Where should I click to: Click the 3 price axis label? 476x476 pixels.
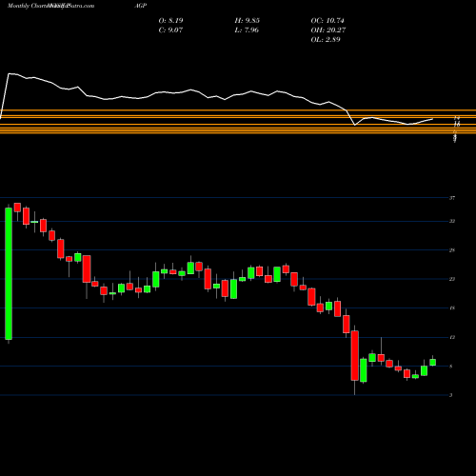(451, 395)
